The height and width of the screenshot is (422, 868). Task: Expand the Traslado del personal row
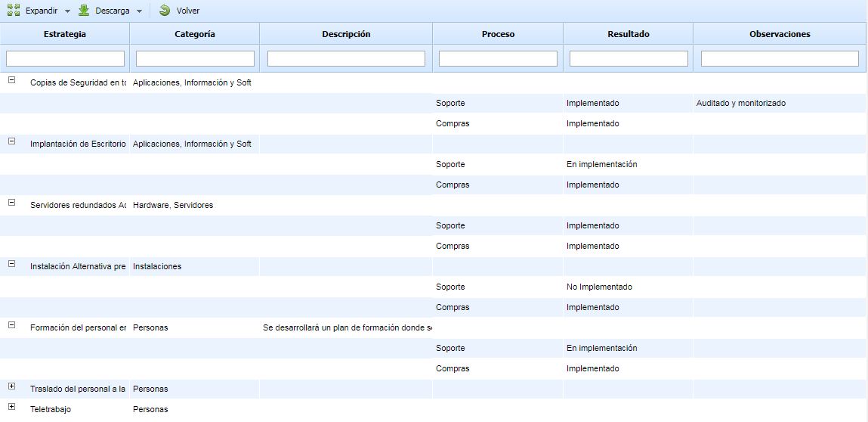(x=11, y=386)
